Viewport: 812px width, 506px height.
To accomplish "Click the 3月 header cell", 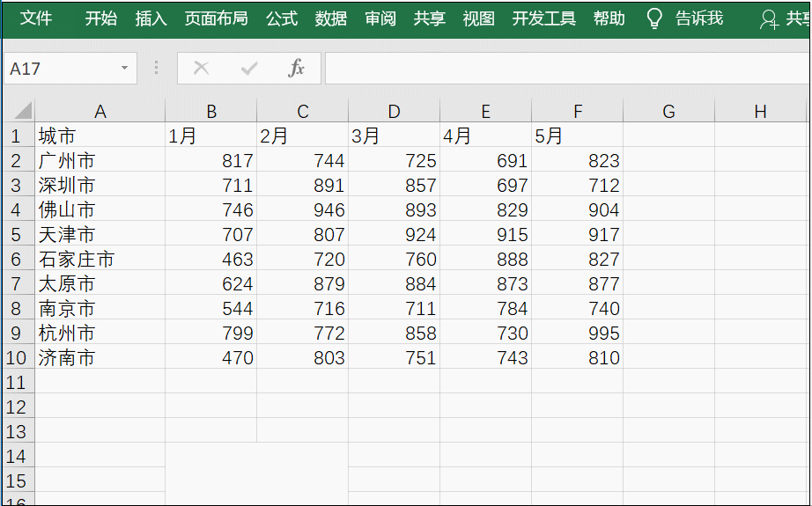I will (394, 136).
